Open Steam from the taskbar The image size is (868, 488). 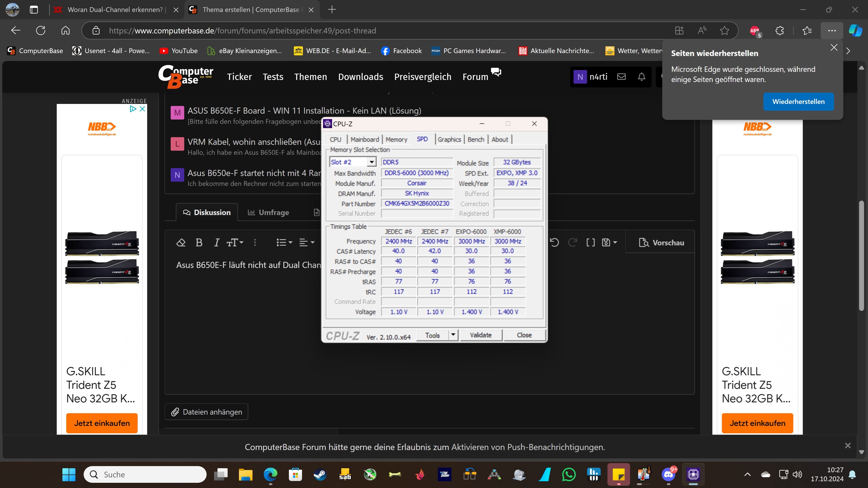pos(320,474)
